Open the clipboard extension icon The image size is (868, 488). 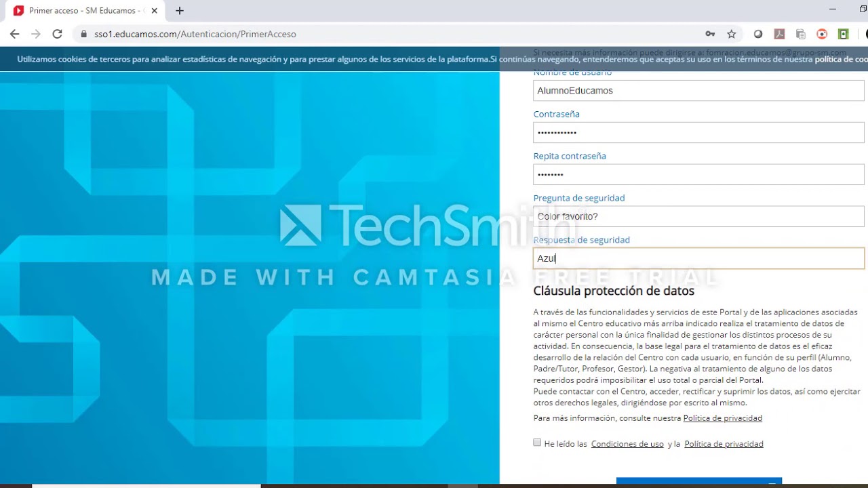(801, 34)
